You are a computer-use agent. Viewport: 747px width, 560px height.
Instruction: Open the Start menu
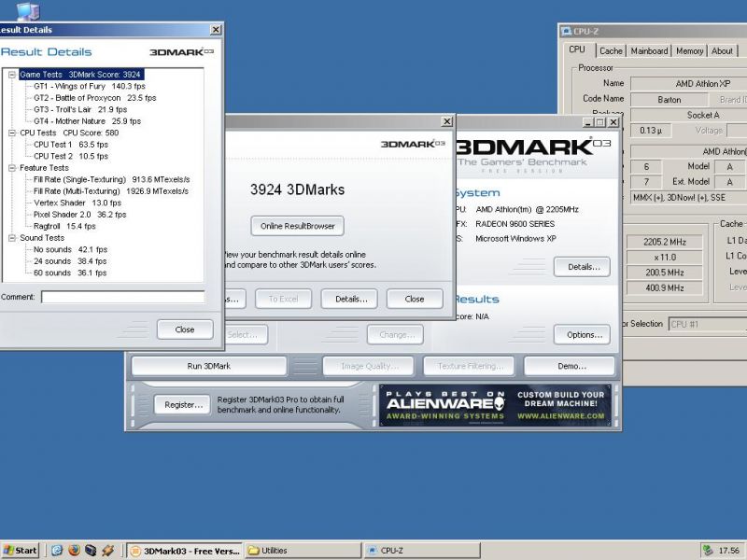[20, 551]
